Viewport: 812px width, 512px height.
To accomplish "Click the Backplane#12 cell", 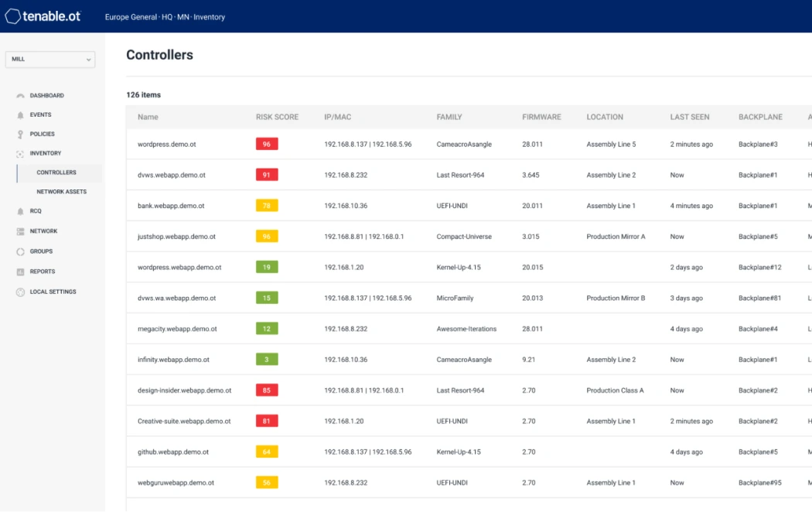I will click(x=759, y=268).
